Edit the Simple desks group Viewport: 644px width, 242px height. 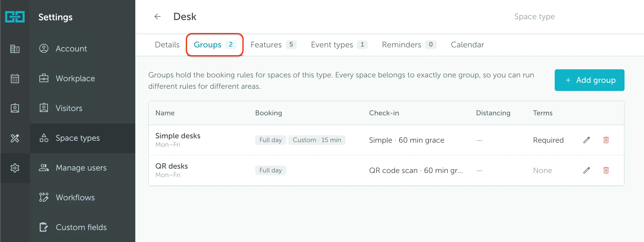tap(586, 140)
